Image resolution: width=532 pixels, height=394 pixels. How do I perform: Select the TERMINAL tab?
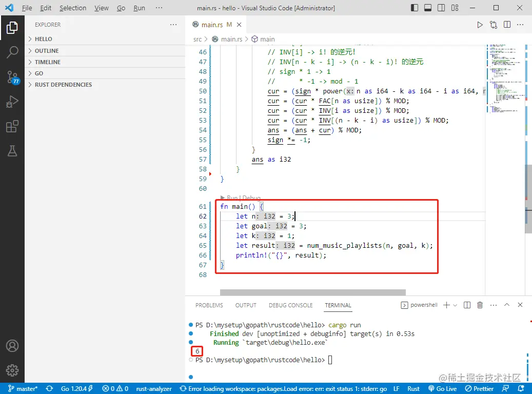tap(338, 305)
